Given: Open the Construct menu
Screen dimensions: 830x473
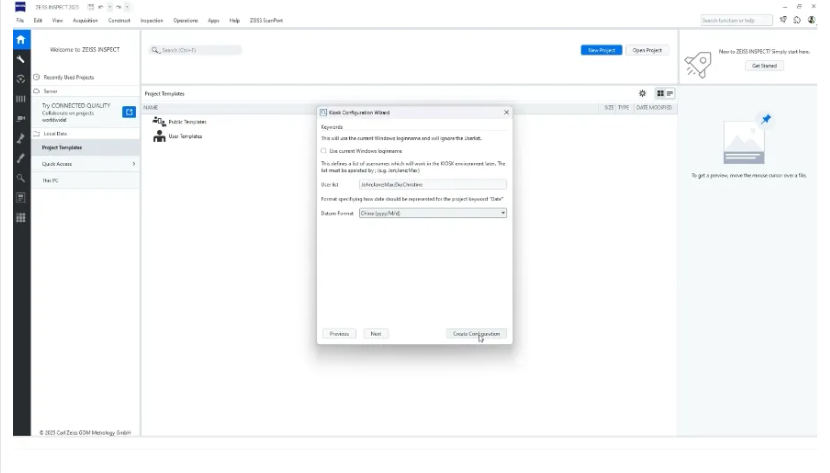Looking at the screenshot, I should pyautogui.click(x=119, y=21).
